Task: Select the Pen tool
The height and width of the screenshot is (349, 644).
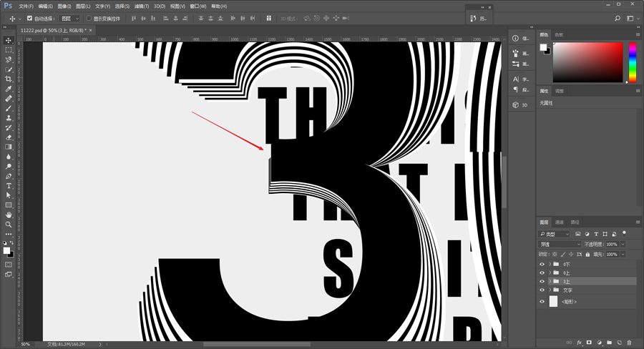Action: (8, 176)
